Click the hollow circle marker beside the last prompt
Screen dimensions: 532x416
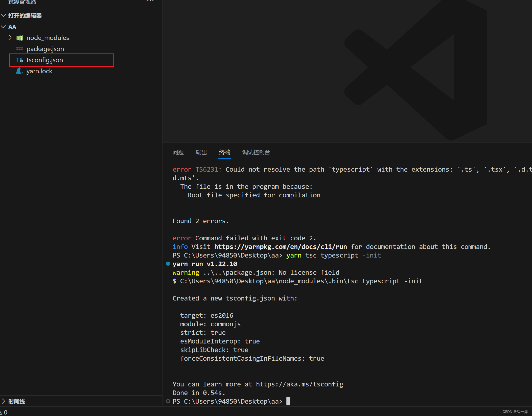pos(168,401)
